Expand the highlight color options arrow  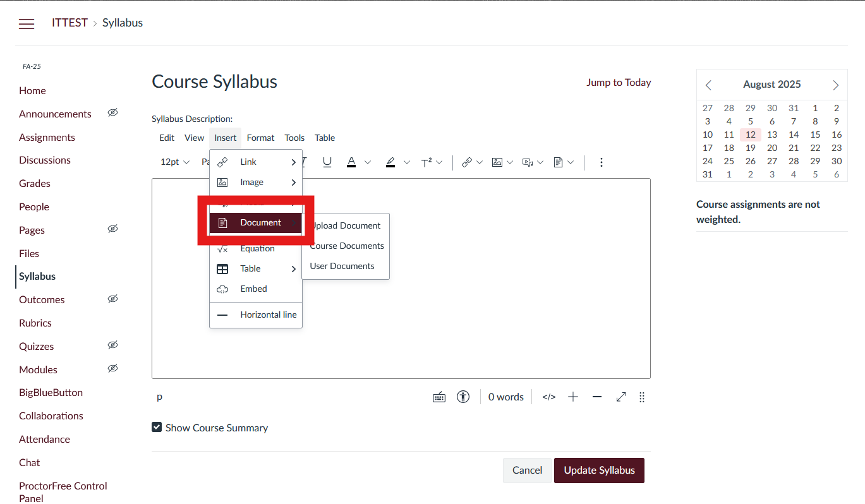pos(407,162)
